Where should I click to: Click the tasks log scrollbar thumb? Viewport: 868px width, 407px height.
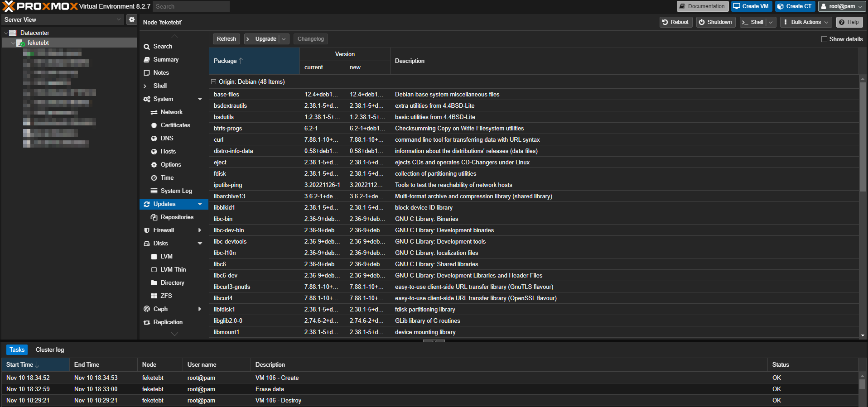863,384
